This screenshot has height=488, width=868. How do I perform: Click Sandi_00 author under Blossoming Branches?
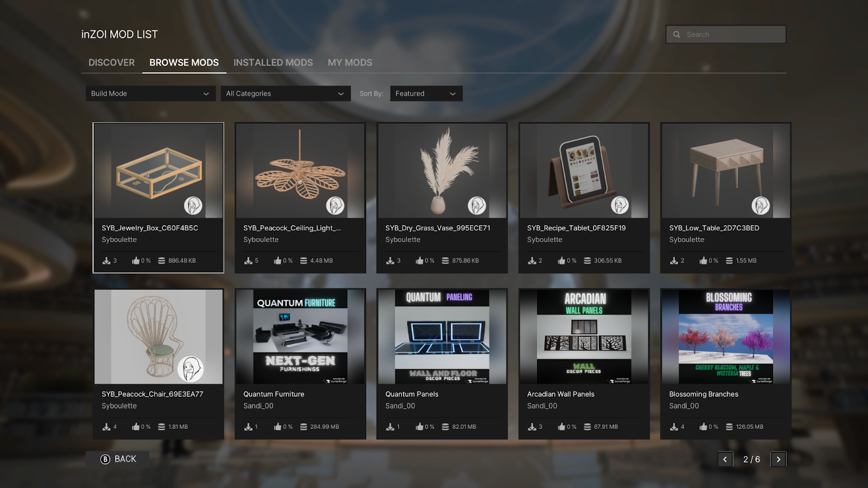684,406
